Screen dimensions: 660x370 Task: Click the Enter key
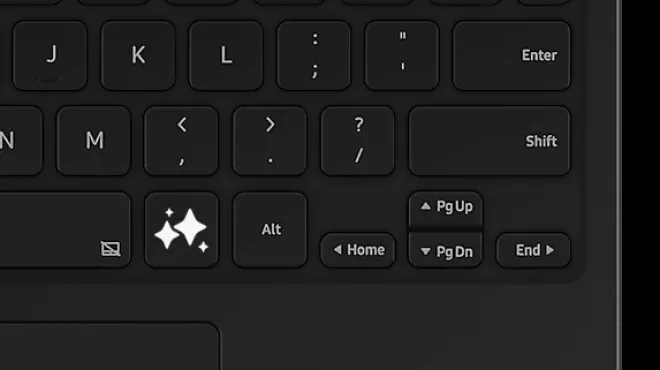(x=511, y=56)
